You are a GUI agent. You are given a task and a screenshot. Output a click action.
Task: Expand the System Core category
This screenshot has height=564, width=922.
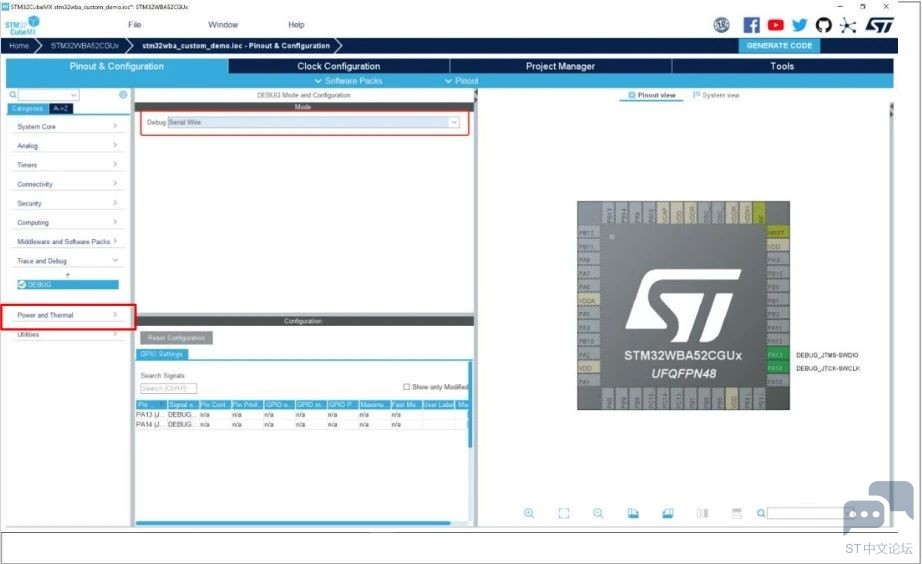[x=67, y=126]
